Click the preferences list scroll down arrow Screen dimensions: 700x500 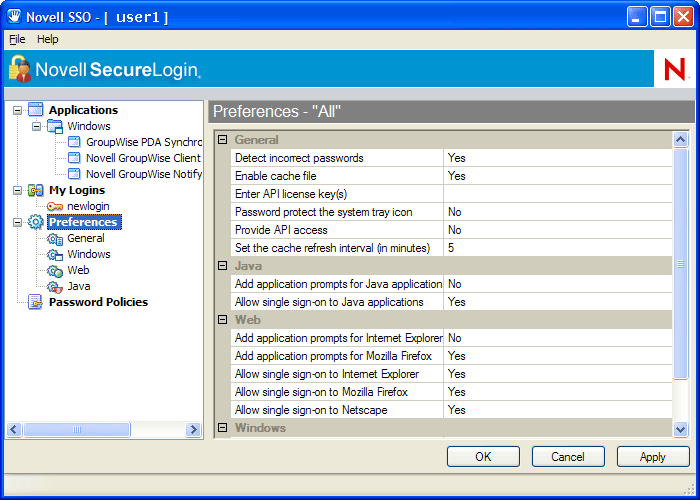pyautogui.click(x=680, y=429)
